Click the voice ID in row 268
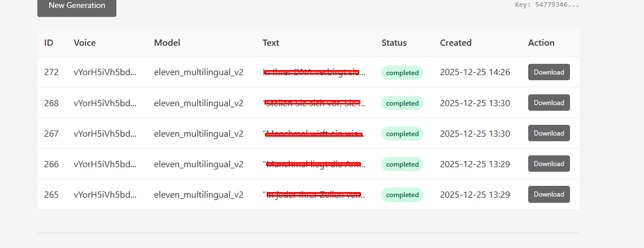This screenshot has width=644, height=248. pos(105,103)
